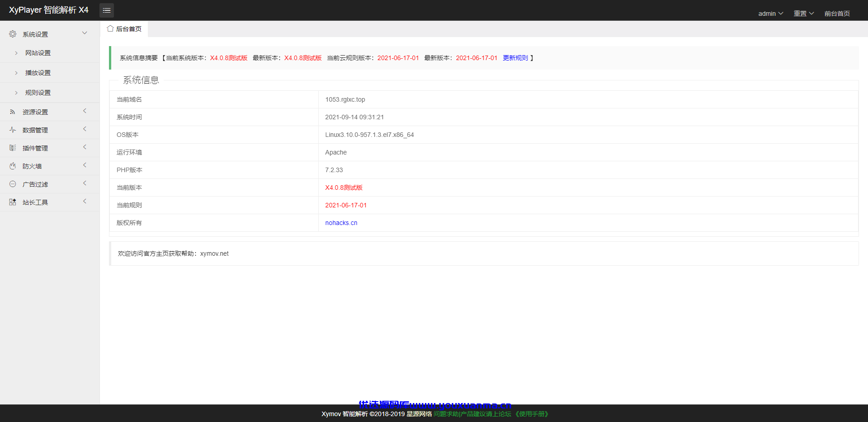The image size is (868, 422).
Task: Click the 更新规则 link
Action: click(x=515, y=58)
